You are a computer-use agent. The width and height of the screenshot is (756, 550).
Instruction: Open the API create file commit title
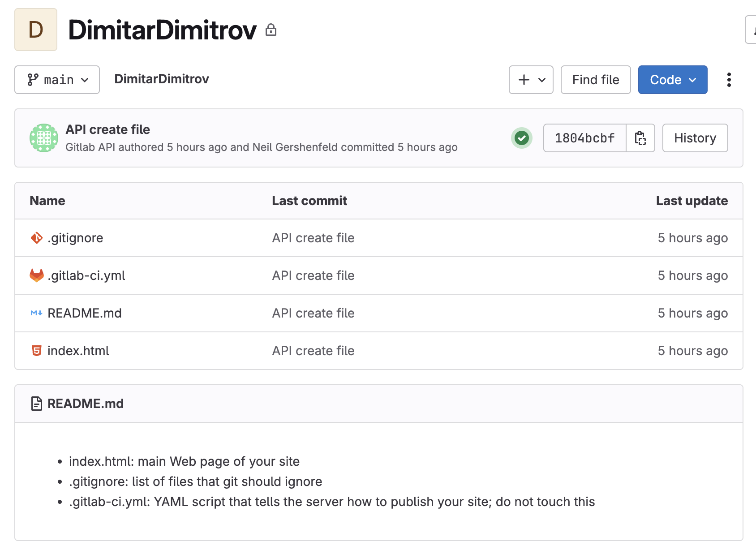click(108, 129)
